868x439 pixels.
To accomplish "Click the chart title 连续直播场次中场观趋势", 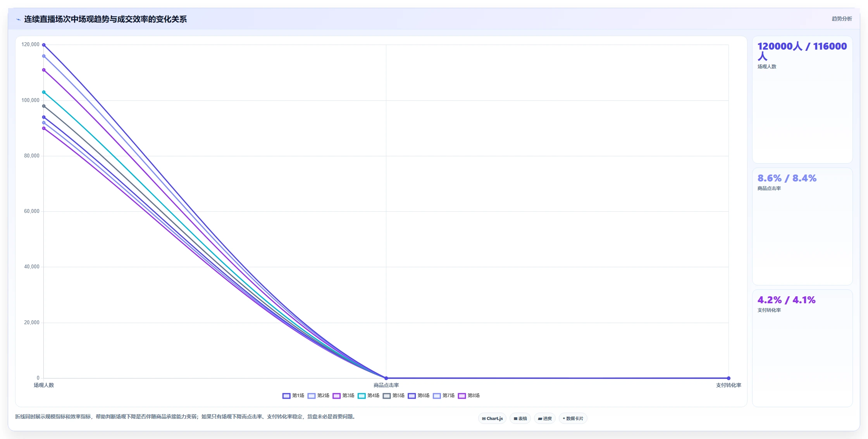I will [x=105, y=19].
